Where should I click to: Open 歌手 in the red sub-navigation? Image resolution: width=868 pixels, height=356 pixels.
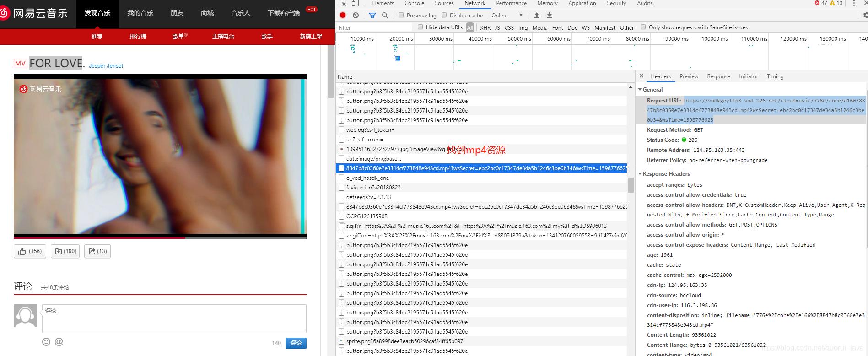[267, 37]
